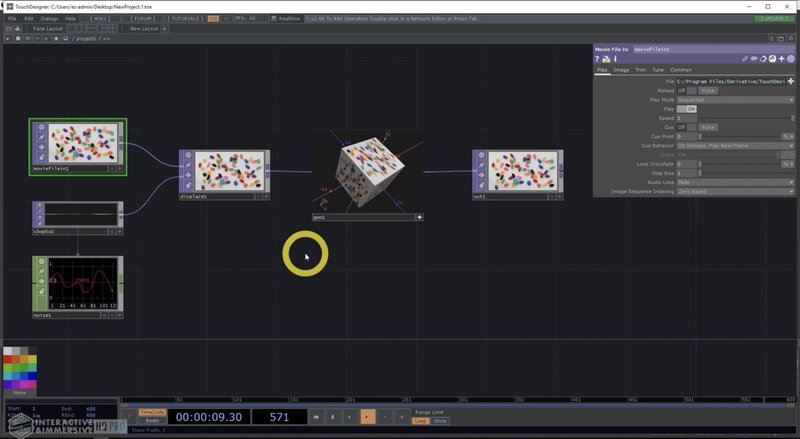800x439 pixels.
Task: Open Loop Crossfade units dropdown
Action: (788, 164)
